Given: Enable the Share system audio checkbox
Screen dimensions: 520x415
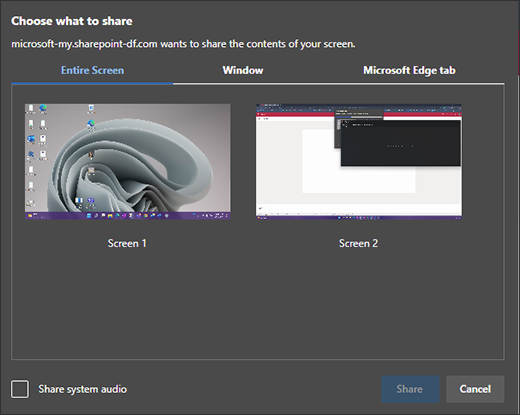Looking at the screenshot, I should pos(20,389).
